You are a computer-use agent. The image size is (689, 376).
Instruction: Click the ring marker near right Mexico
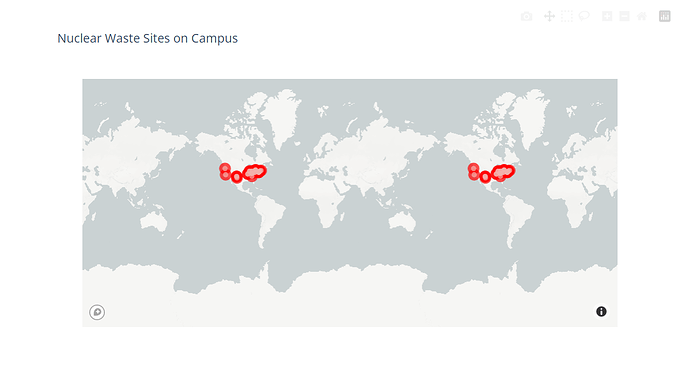485,177
